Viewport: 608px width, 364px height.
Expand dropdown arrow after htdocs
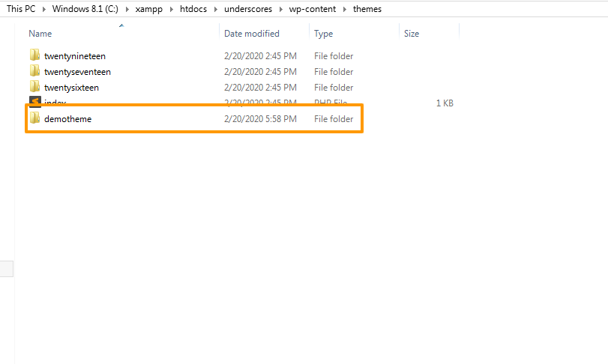coord(216,9)
